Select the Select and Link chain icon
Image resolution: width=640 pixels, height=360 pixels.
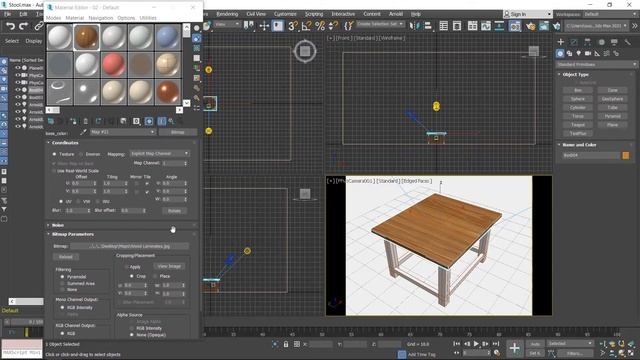39,27
